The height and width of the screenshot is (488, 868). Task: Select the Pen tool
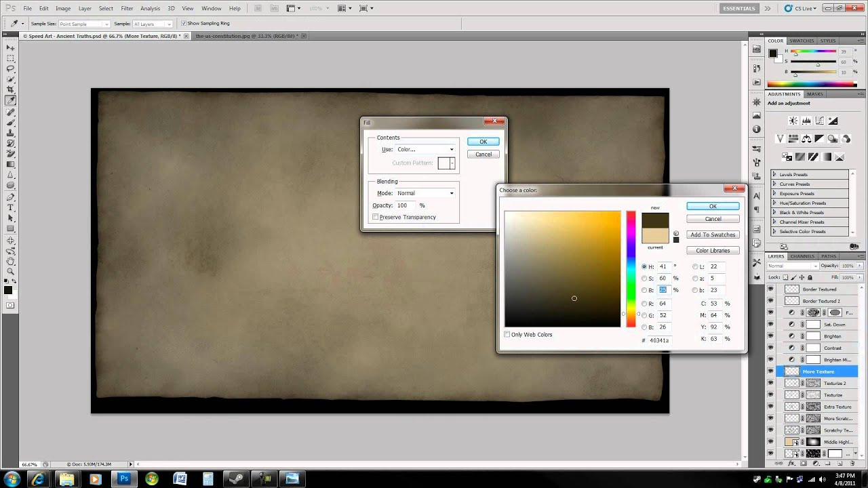11,197
